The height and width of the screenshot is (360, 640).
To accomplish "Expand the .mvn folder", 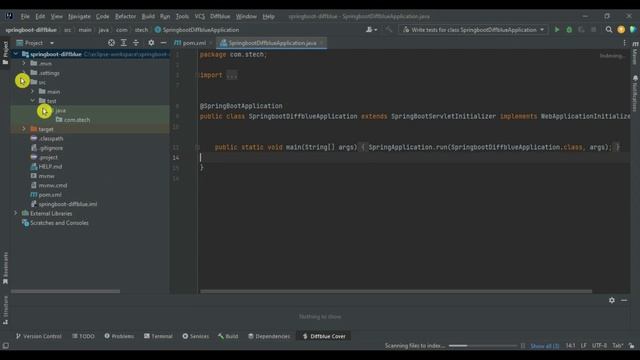I will (24, 63).
